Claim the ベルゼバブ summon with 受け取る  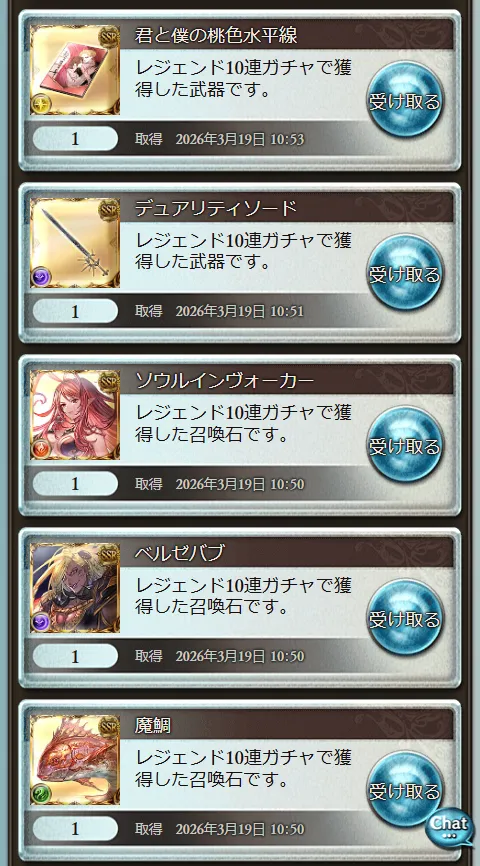point(405,619)
